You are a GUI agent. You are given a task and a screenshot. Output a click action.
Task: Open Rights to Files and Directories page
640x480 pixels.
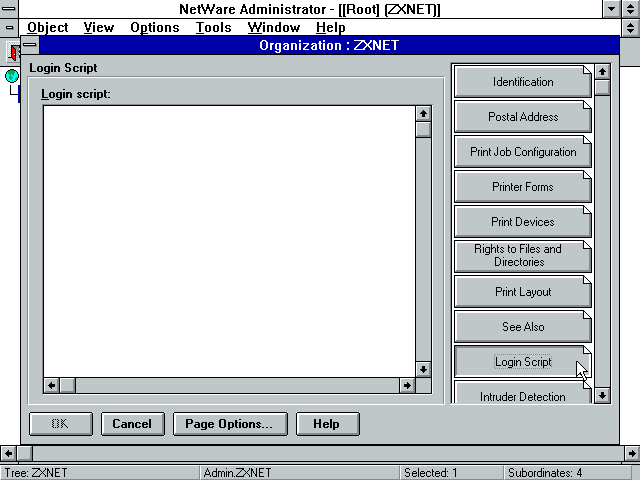[x=522, y=256]
